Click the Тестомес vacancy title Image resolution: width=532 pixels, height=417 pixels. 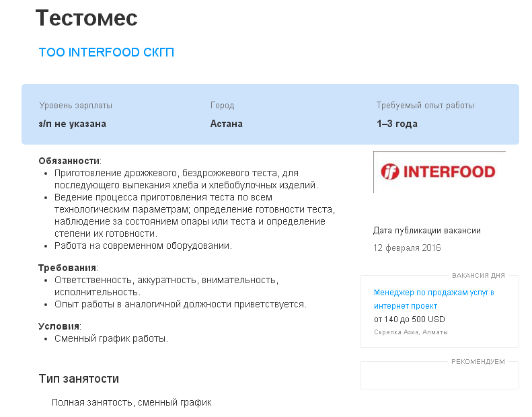click(86, 18)
